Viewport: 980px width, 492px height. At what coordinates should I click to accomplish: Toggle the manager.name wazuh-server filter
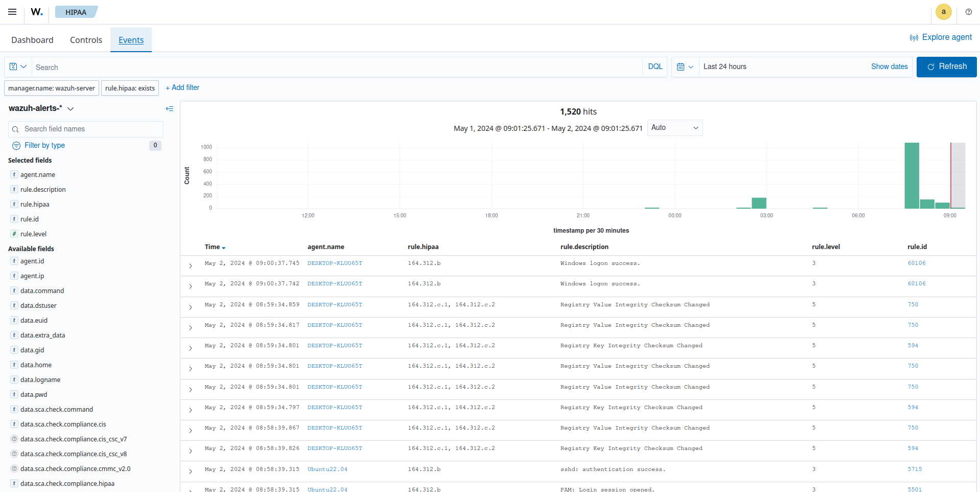tap(52, 88)
